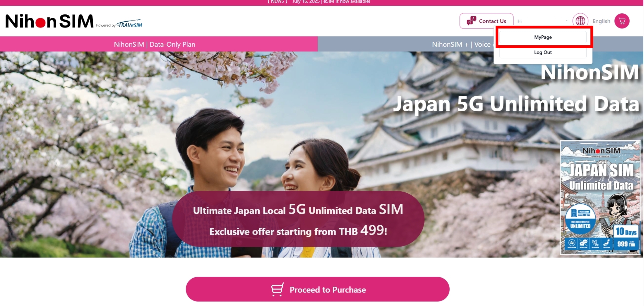Click the globe language icon

point(580,21)
